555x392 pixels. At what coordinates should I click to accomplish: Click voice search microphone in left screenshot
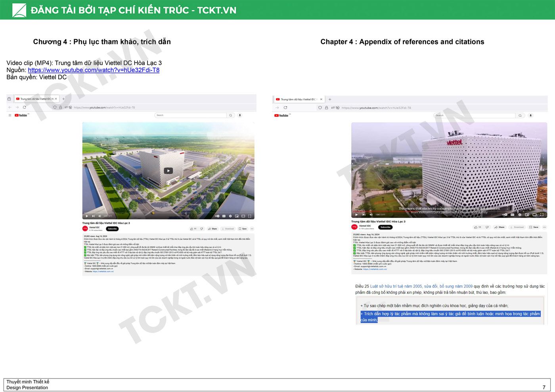240,115
